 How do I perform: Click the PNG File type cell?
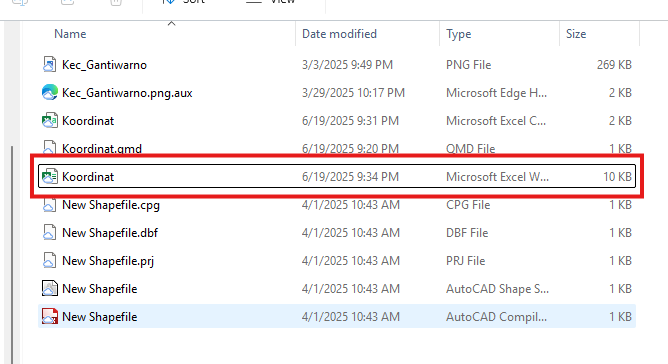(x=469, y=65)
